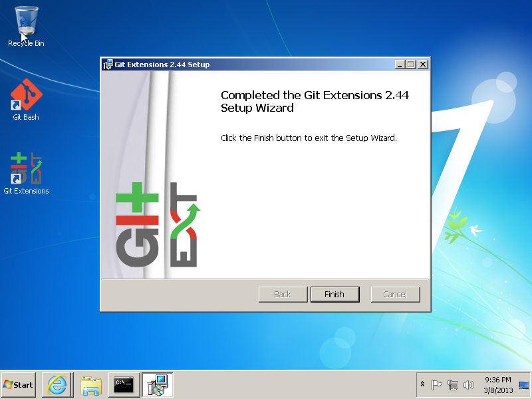Screen dimensions: 532x399
Task: Open the Start menu
Action: coord(19,385)
